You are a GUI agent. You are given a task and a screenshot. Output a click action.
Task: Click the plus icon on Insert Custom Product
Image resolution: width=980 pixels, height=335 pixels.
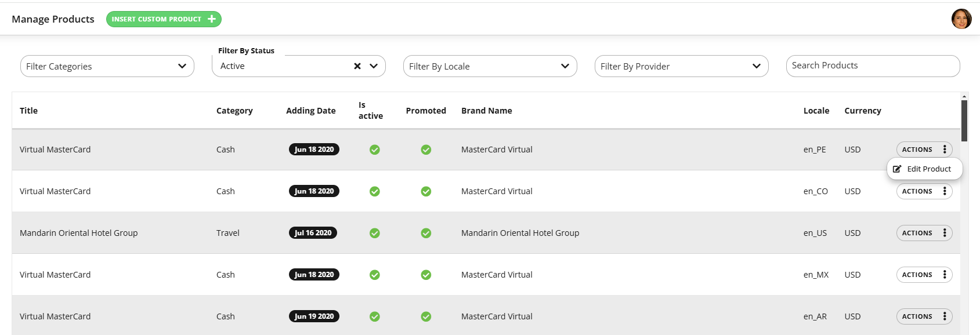pyautogui.click(x=212, y=19)
